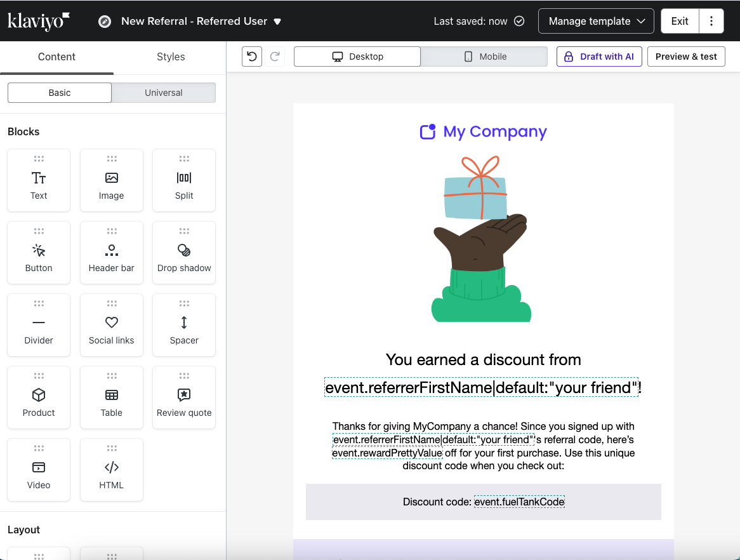Select the Spacer block
This screenshot has width=740, height=560.
point(184,325)
